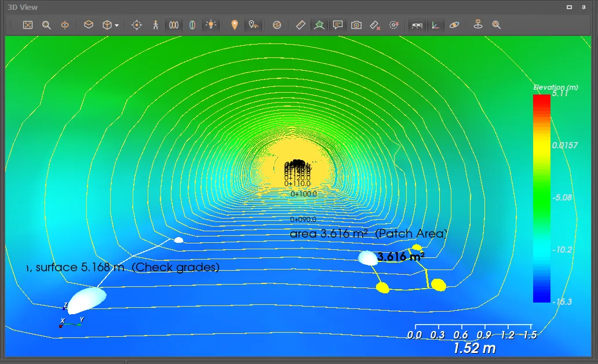Click the Check grades surface label

(x=123, y=267)
